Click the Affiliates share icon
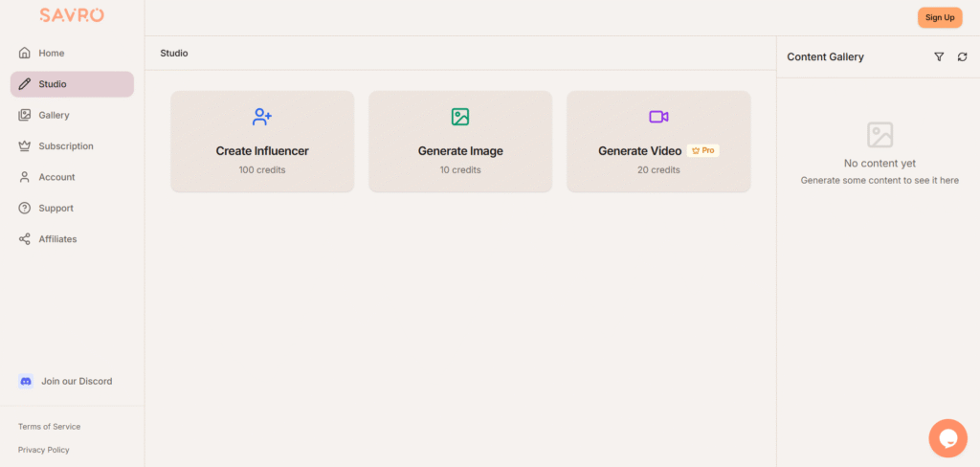 (x=25, y=239)
